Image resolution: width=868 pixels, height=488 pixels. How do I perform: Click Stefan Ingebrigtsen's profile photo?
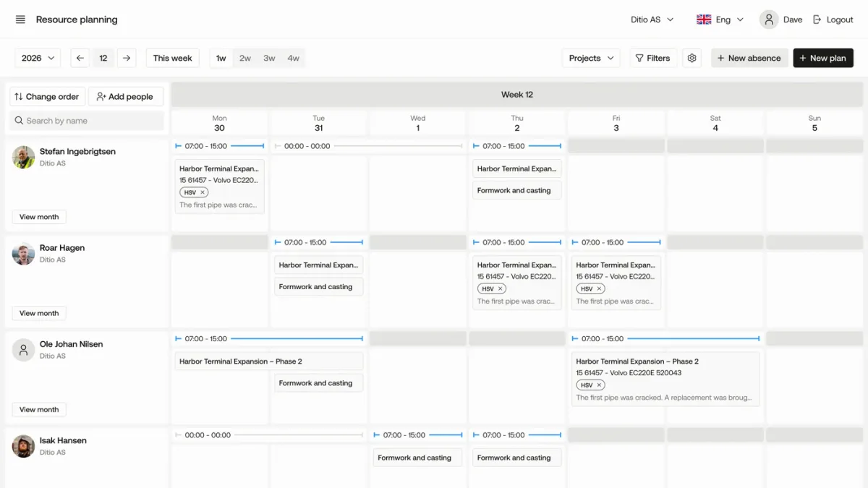pyautogui.click(x=24, y=157)
